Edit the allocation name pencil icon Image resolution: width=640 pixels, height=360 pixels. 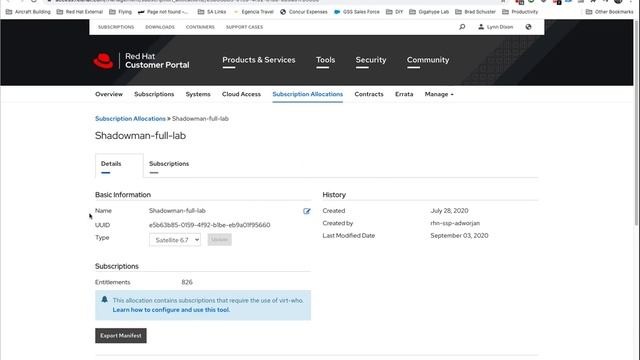coord(307,211)
